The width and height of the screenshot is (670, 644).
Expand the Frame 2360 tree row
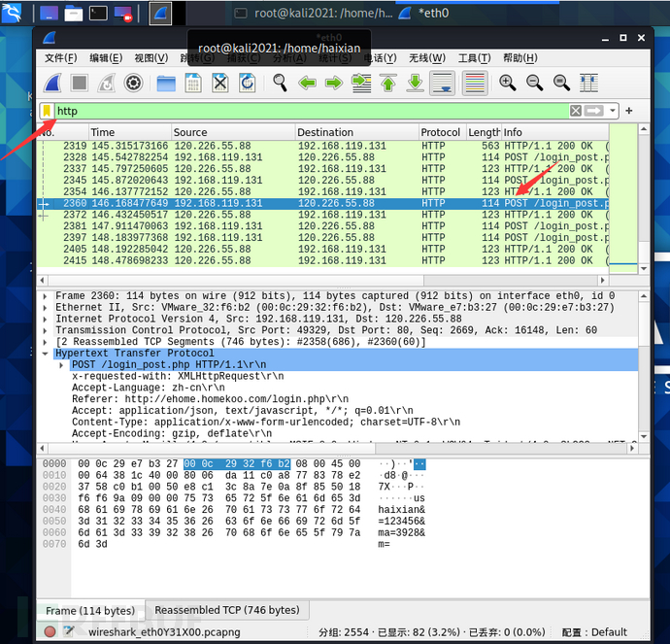pos(45,295)
